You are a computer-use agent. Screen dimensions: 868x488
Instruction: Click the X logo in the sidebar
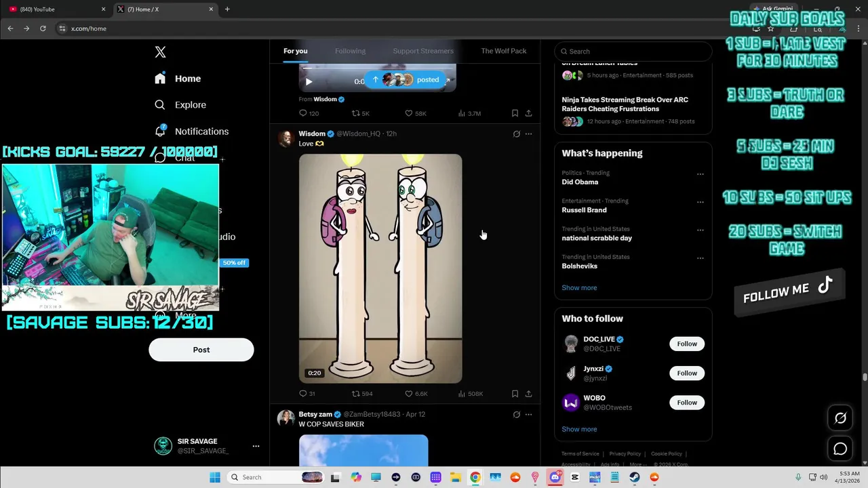tap(160, 52)
